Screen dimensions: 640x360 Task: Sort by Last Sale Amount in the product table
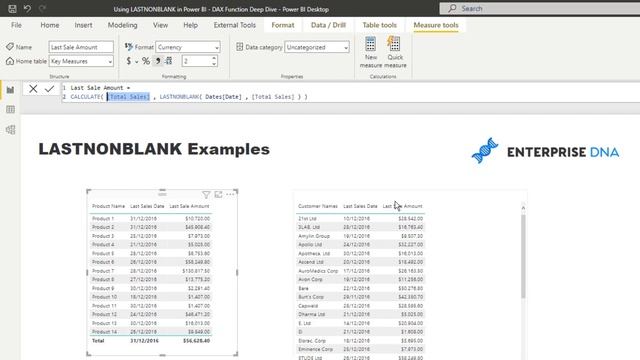click(x=189, y=207)
